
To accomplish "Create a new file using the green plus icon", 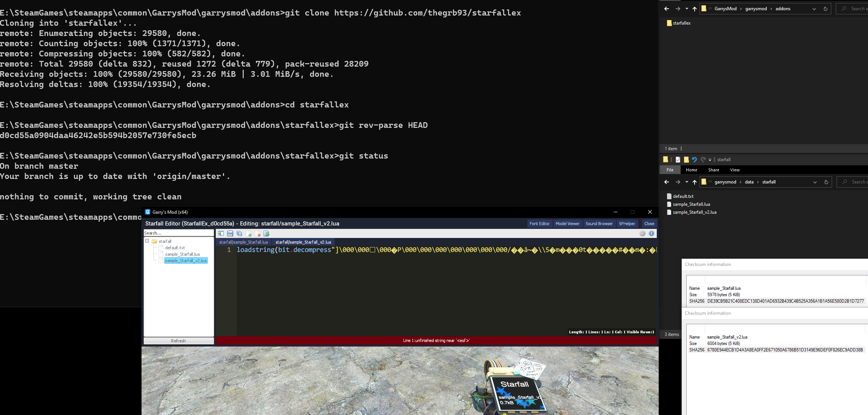I will pyautogui.click(x=249, y=233).
